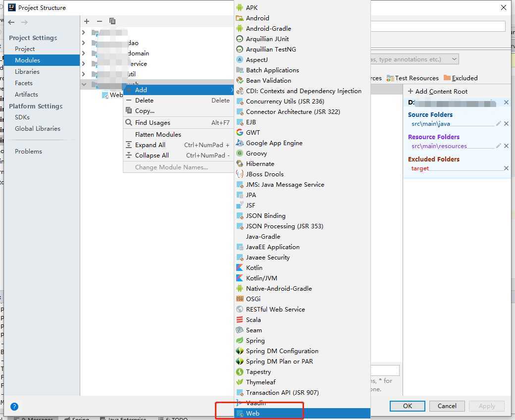
Task: Choose Kotlin/JVM from the facet list
Action: [x=303, y=278]
